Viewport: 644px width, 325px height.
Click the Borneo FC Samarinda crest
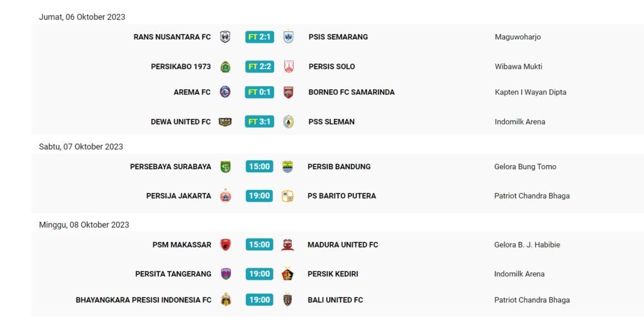289,92
